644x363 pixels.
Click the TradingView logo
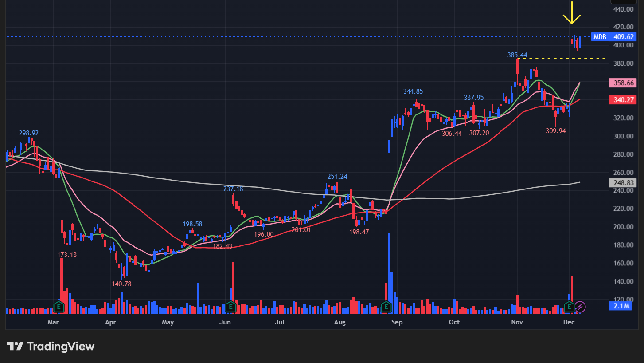51,346
